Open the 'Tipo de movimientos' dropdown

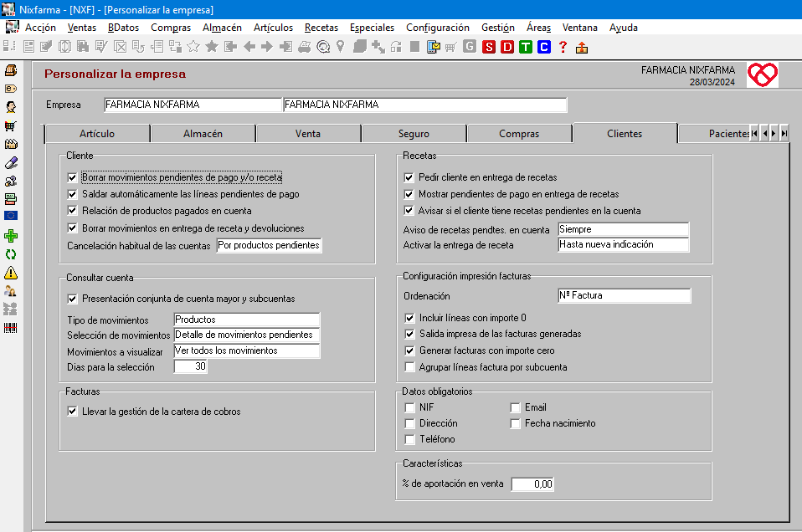pos(246,320)
